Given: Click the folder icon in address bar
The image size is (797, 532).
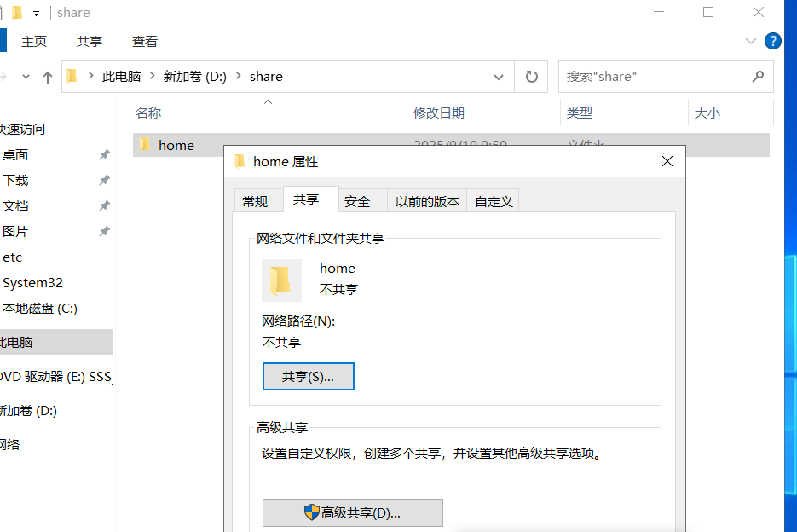Looking at the screenshot, I should 72,77.
